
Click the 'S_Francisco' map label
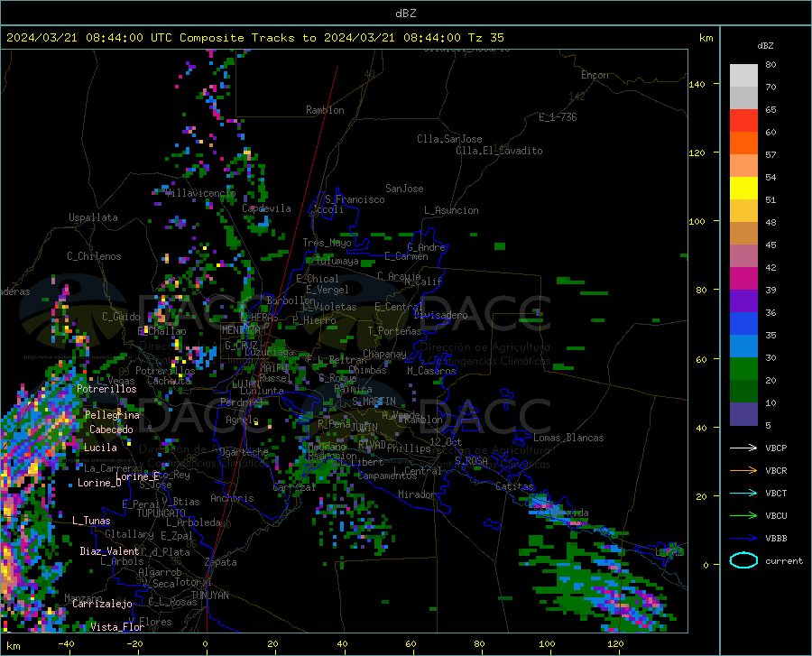[x=355, y=199]
